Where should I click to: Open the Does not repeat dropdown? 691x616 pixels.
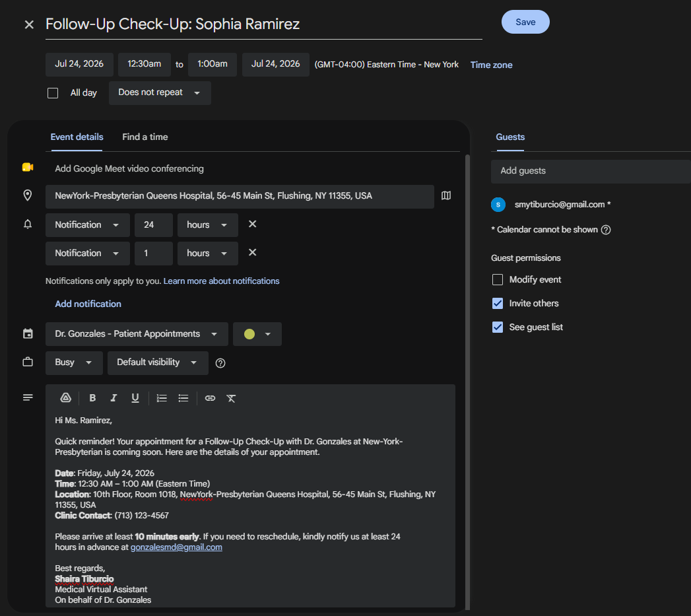pyautogui.click(x=160, y=92)
